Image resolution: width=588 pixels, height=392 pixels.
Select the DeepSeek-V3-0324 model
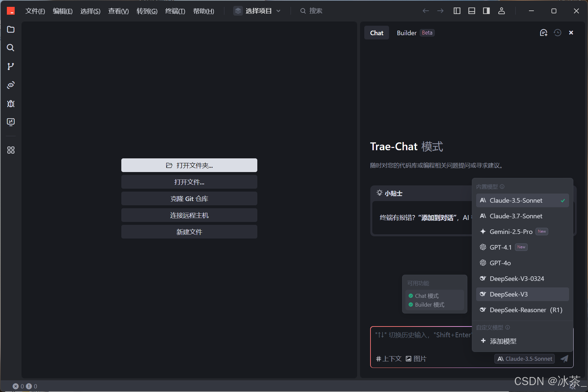click(522, 279)
